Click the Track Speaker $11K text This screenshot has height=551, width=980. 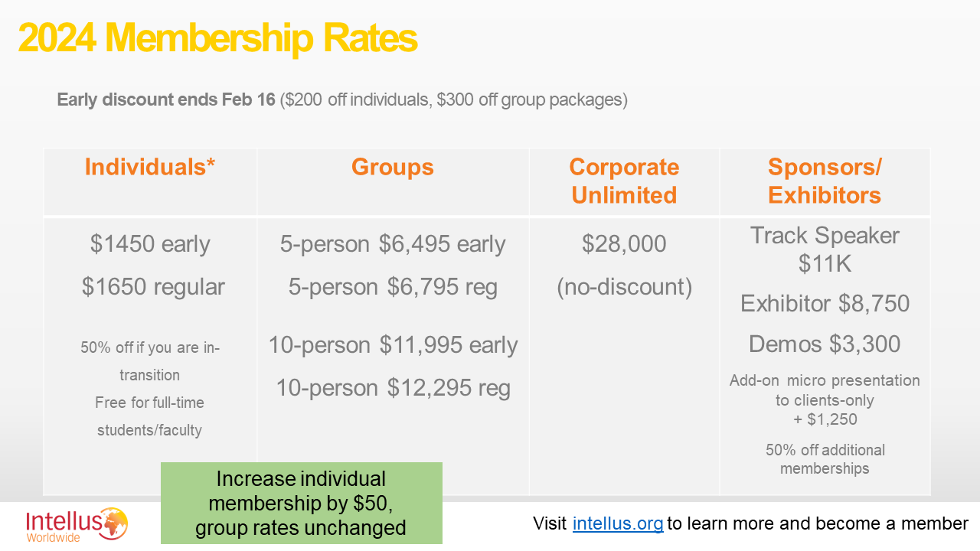825,249
